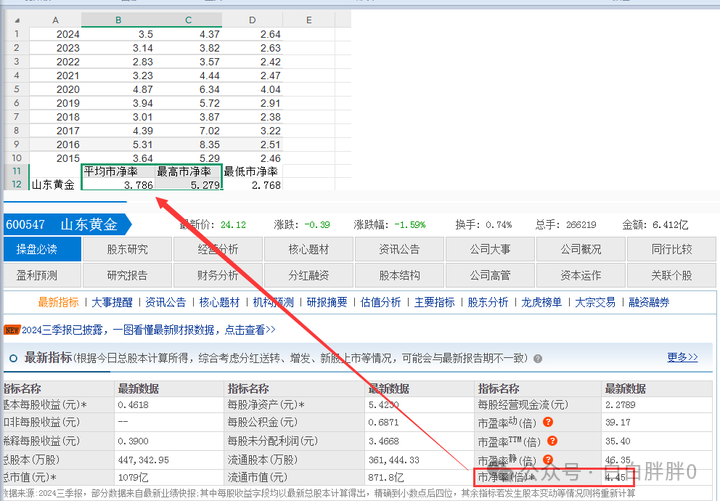Select column B header in spreadsheet
Viewport: 720px width, 501px height.
click(x=118, y=20)
